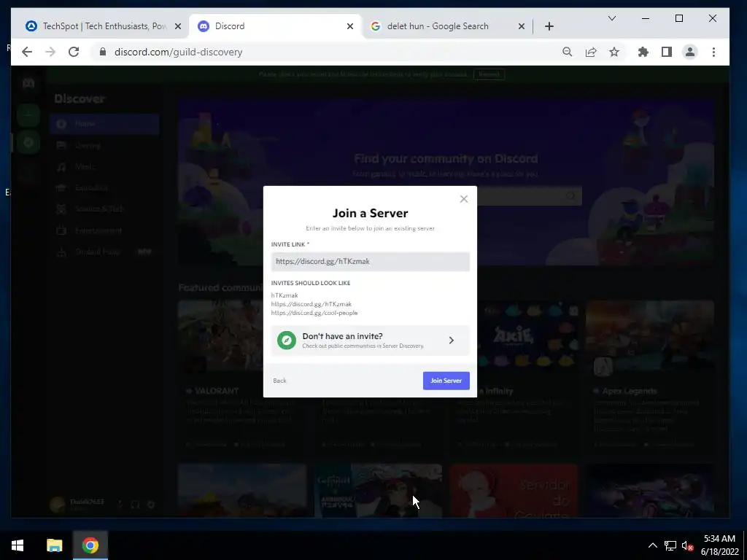Bookmark this page with the star
This screenshot has width=747, height=560.
614,52
